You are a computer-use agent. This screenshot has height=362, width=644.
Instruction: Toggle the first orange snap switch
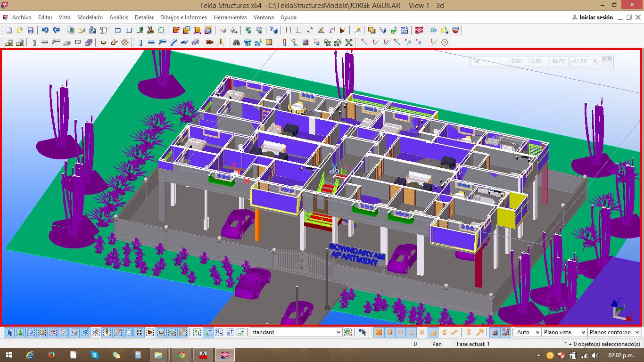[378, 332]
